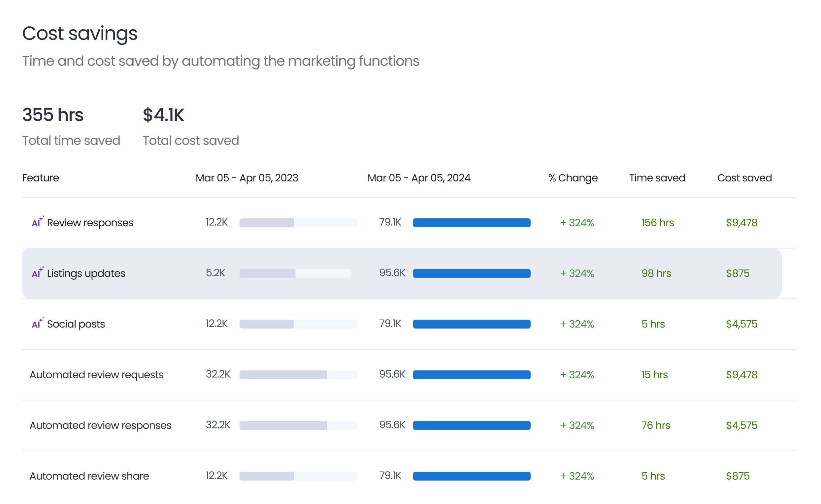Viewport: 821px width, 504px height.
Task: Click the Automated review responses label
Action: coord(100,425)
